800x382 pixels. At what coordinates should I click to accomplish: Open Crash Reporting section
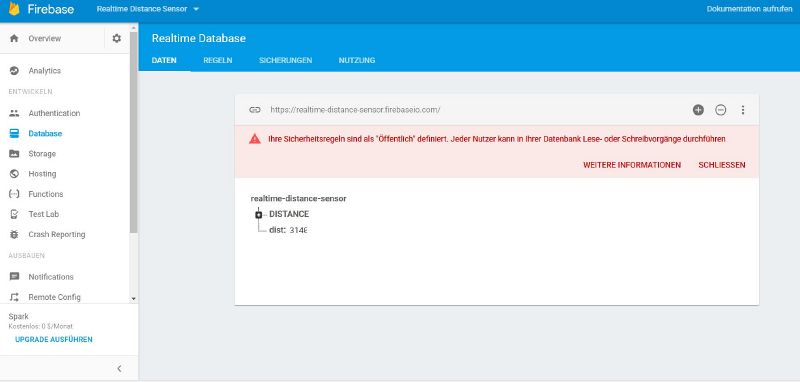[57, 235]
